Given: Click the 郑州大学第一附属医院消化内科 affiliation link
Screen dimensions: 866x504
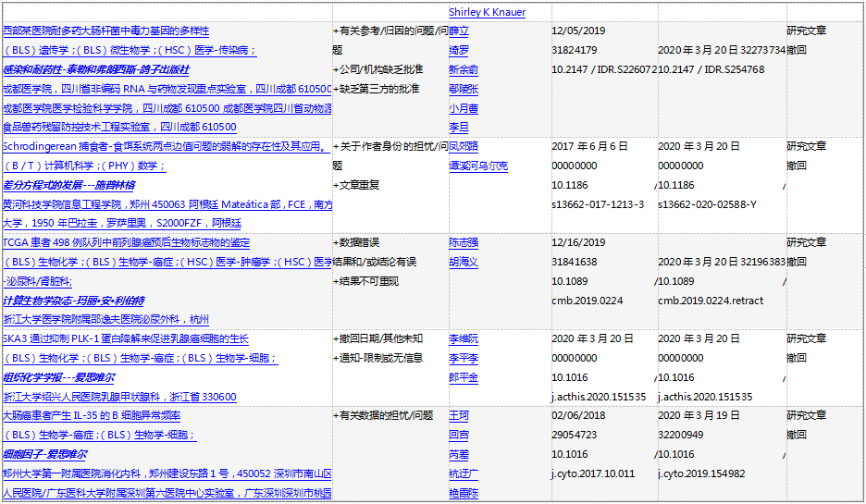Looking at the screenshot, I should [x=167, y=473].
